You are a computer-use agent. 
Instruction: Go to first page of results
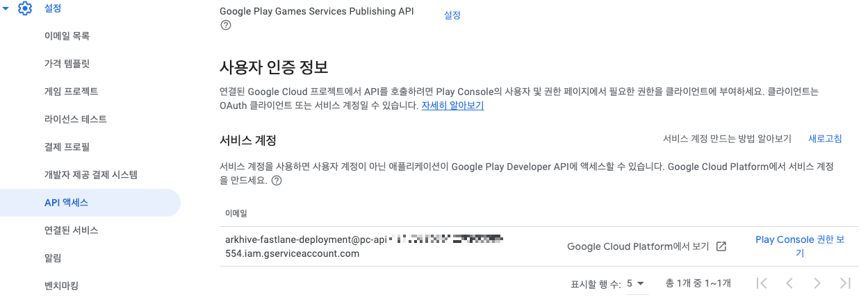click(x=762, y=283)
